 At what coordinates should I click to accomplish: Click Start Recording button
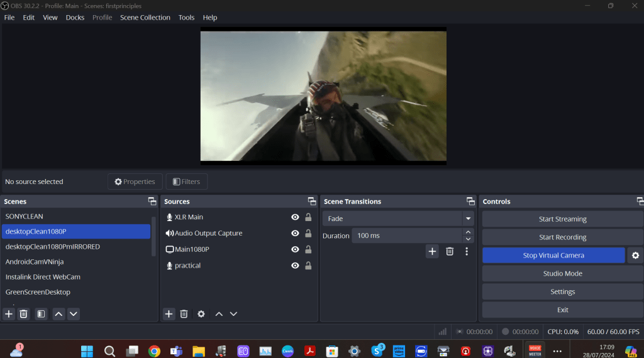[563, 237]
